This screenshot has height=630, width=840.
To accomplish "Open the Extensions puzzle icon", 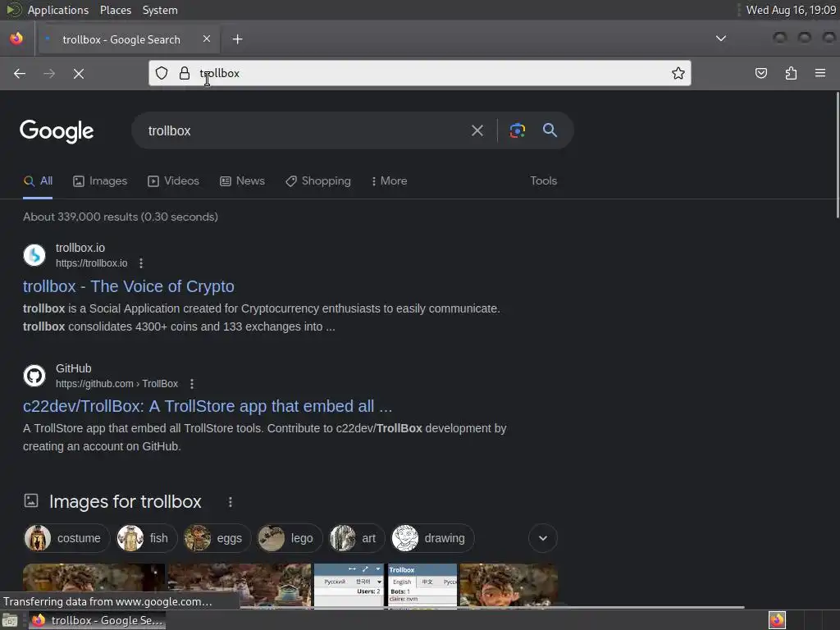I will pyautogui.click(x=791, y=73).
